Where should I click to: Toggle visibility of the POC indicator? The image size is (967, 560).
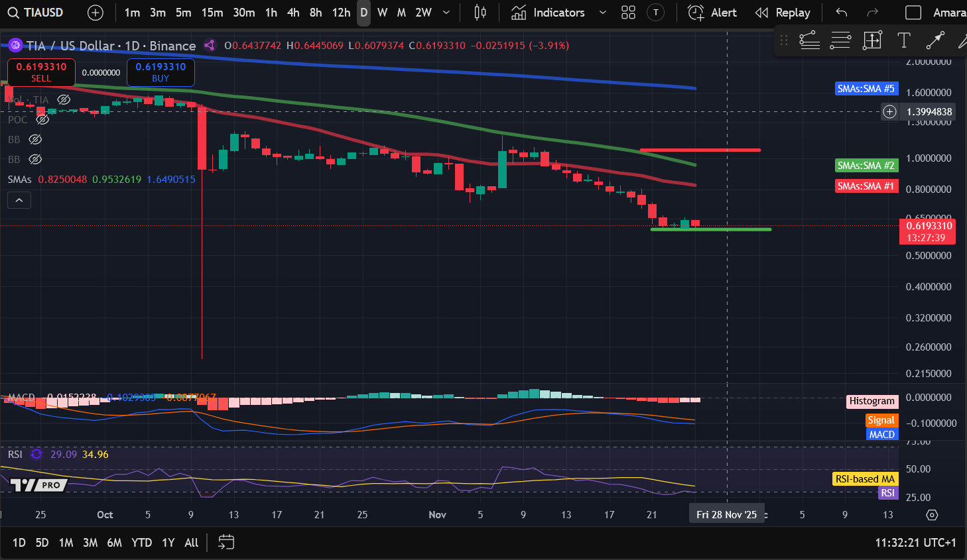click(43, 119)
